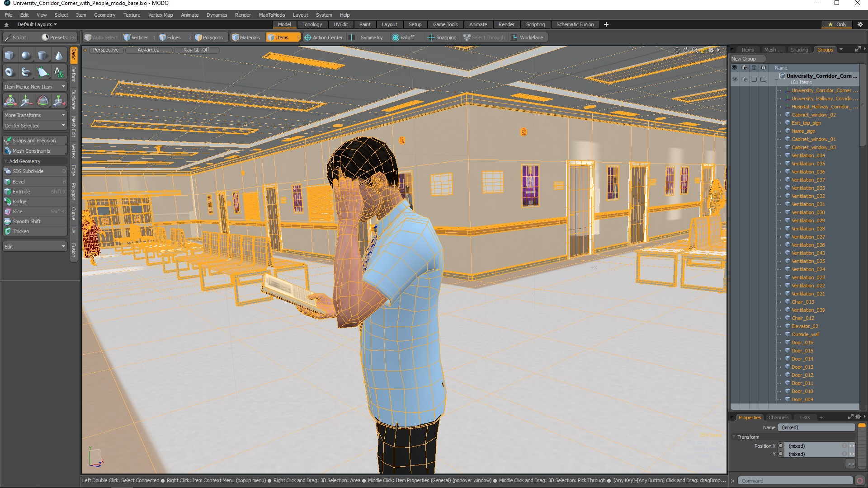Image resolution: width=868 pixels, height=488 pixels.
Task: Click the SDS Subdivide tool
Action: 28,172
